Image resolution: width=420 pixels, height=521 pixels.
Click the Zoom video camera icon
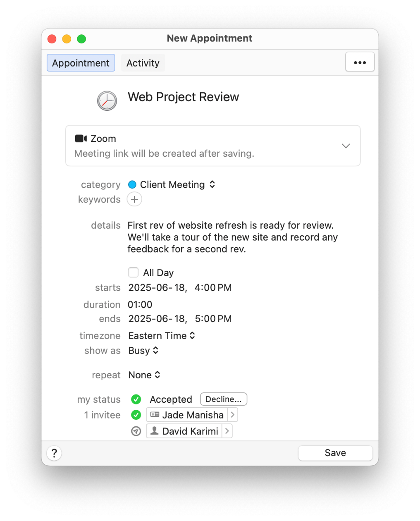[x=81, y=139]
